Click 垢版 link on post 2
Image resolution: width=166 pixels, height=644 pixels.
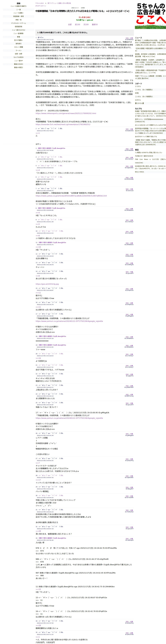[127, 129]
